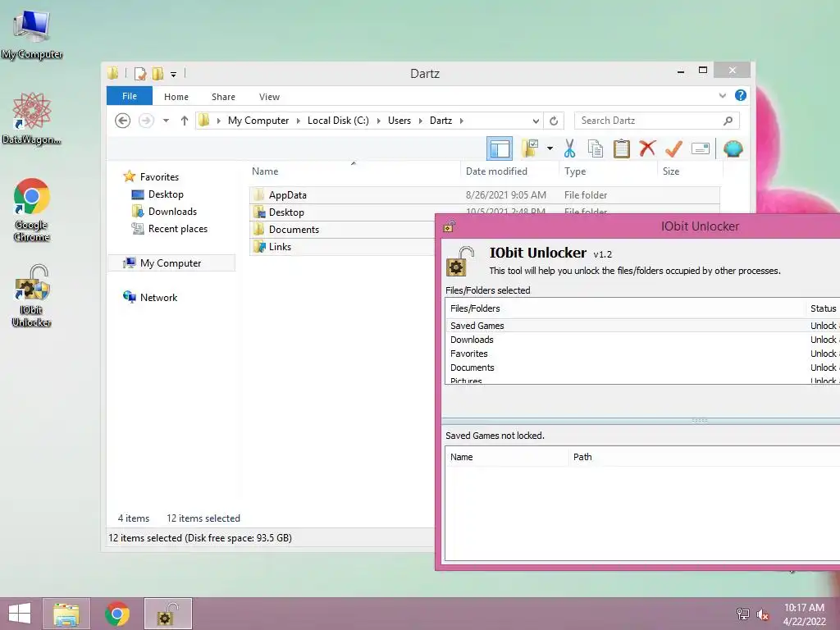Click the Forward arrow in Explorer
The width and height of the screenshot is (840, 630).
pos(146,121)
